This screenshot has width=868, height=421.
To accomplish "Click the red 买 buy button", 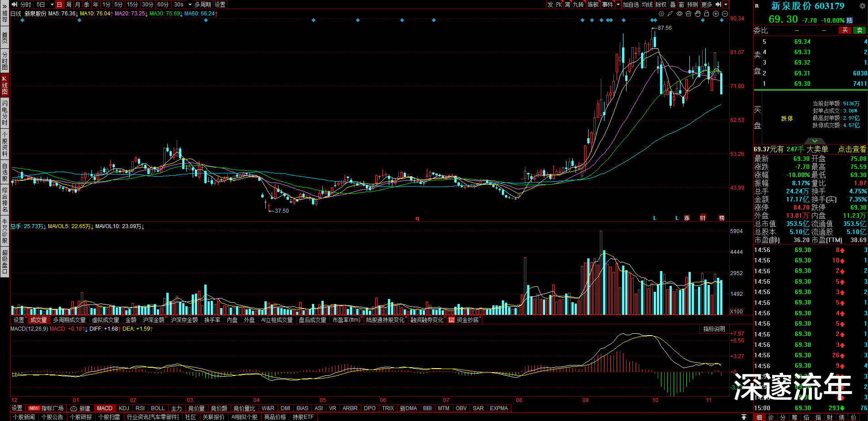I will click(x=845, y=30).
